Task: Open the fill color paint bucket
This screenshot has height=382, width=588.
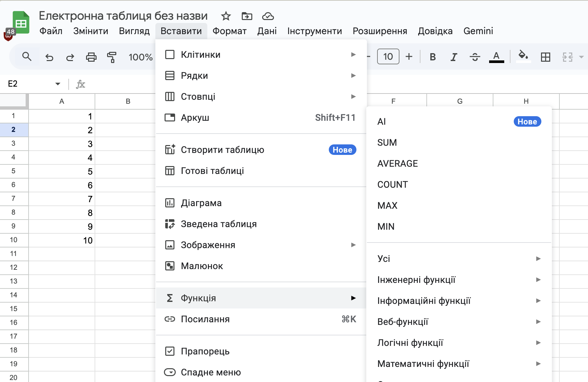Action: pyautogui.click(x=523, y=56)
